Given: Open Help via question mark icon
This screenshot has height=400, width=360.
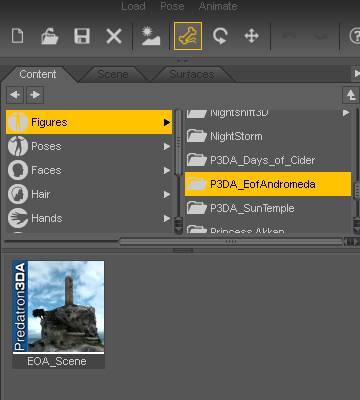Looking at the screenshot, I should (355, 36).
